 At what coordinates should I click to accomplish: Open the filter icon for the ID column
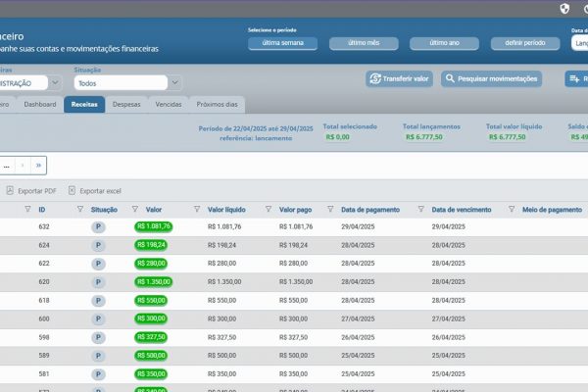click(x=27, y=209)
